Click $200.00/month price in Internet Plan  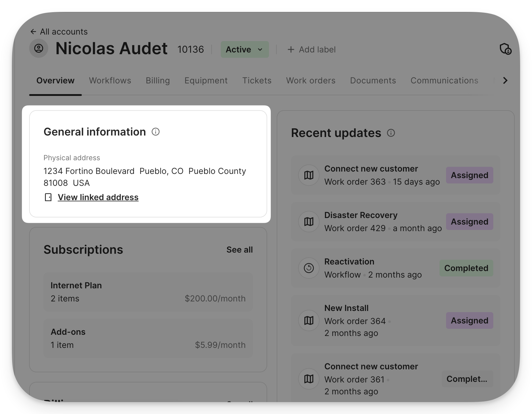tap(215, 298)
